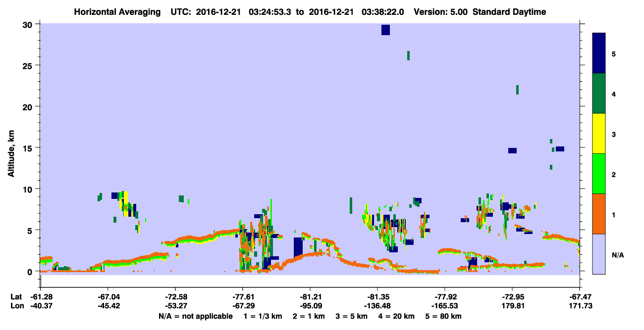Viewport: 644px width, 330px height.
Task: Click latitude value -61.28
Action: (x=40, y=297)
